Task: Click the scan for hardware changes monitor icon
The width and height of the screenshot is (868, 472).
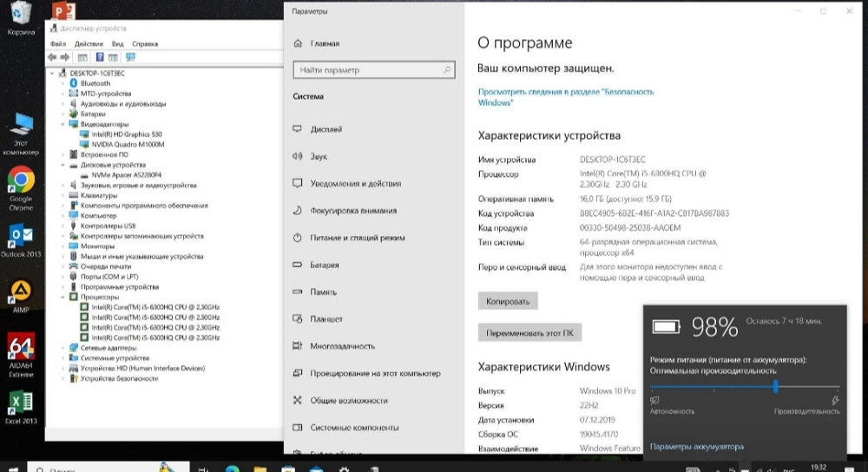Action: coord(131,57)
